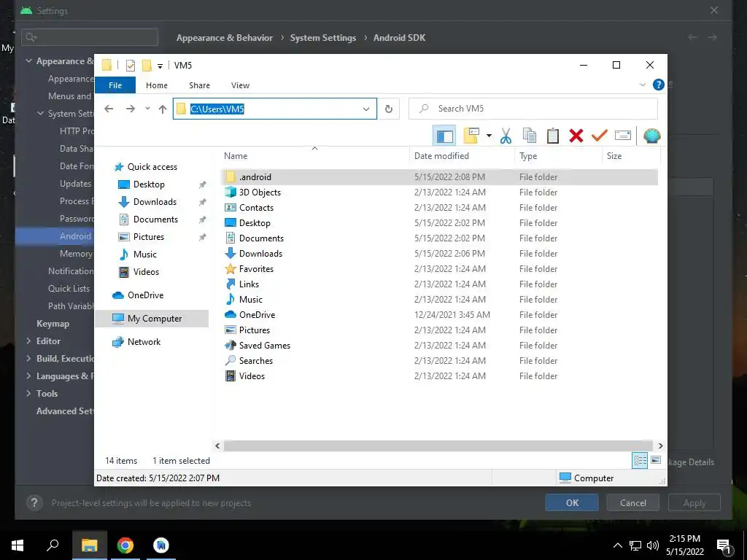The height and width of the screenshot is (560, 747).
Task: Click the Paste clipboard icon
Action: [553, 136]
